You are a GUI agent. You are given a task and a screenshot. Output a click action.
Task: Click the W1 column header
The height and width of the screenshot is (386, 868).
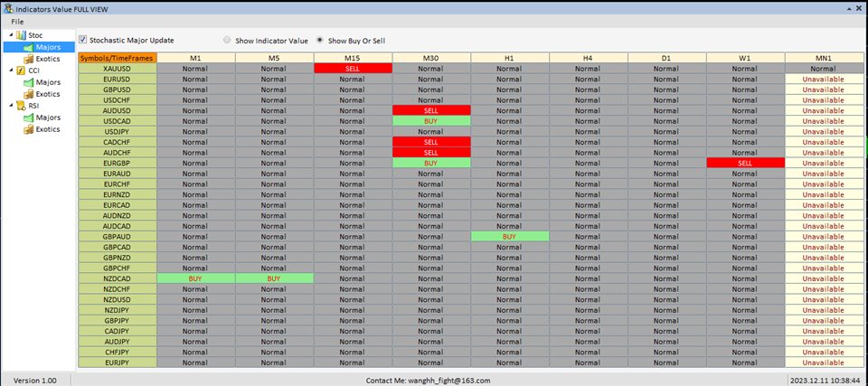click(746, 58)
